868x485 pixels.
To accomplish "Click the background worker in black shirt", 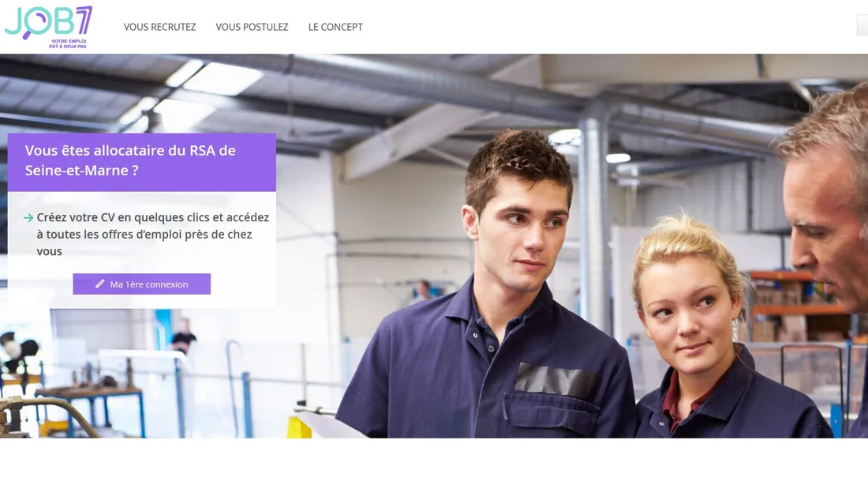I will pos(183,337).
